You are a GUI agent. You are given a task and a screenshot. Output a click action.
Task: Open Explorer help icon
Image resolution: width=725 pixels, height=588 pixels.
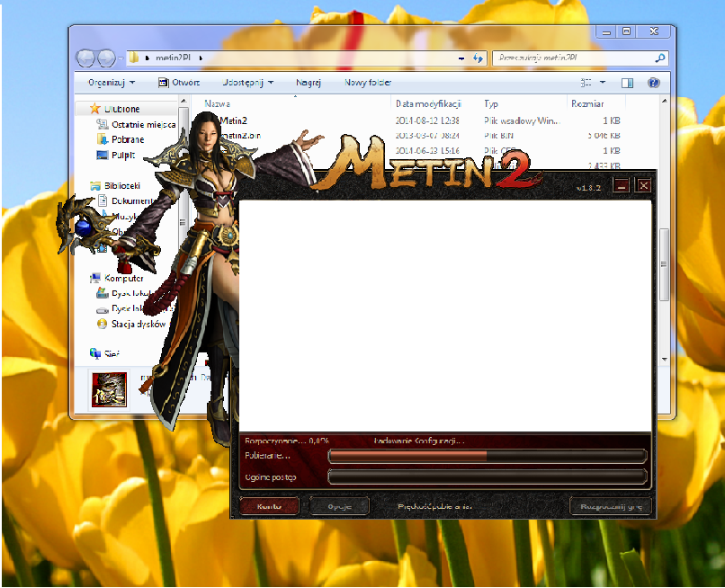click(x=653, y=83)
